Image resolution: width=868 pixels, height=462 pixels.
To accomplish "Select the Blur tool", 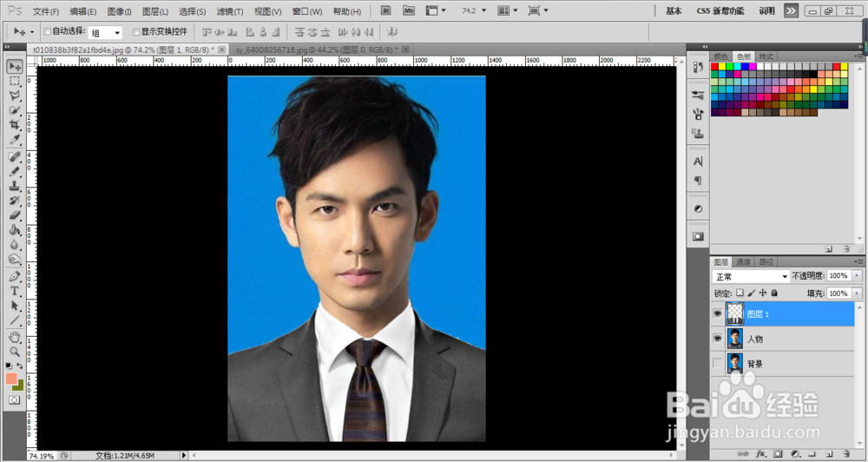I will [15, 244].
